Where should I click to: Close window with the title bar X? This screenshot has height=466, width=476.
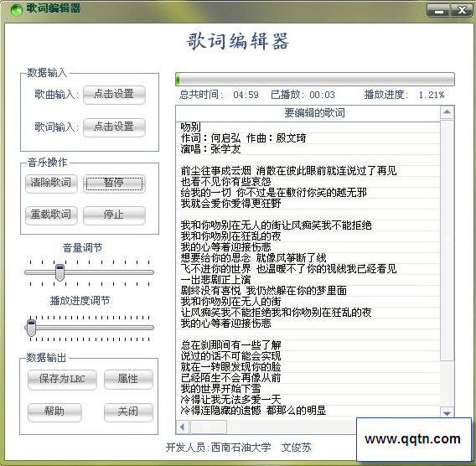coord(462,11)
